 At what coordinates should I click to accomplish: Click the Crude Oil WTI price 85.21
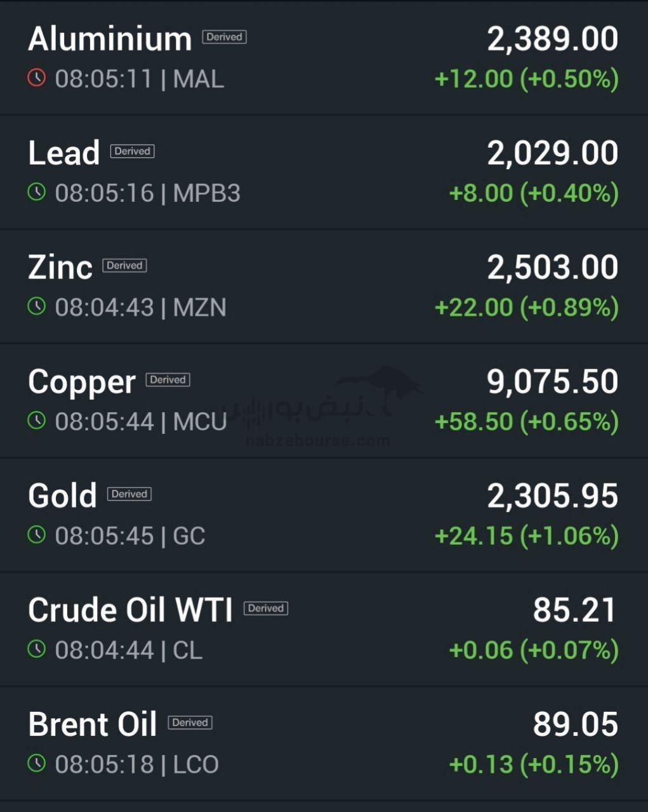(x=574, y=610)
